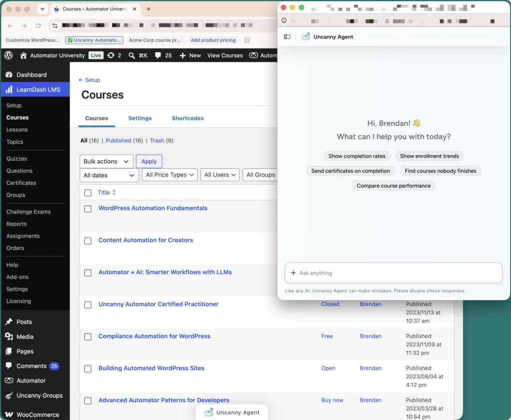The height and width of the screenshot is (420, 511).
Task: Check Automator + AI course checkbox
Action: 88,273
